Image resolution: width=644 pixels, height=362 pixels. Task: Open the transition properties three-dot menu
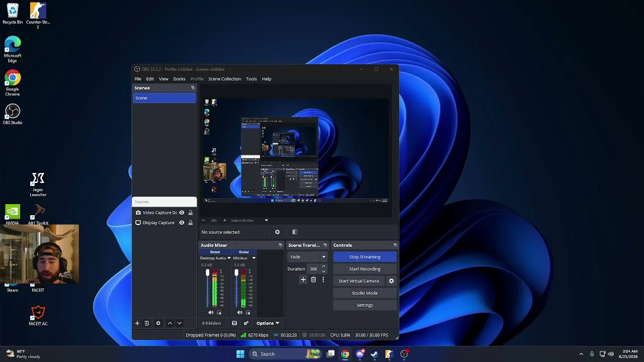coord(323,280)
